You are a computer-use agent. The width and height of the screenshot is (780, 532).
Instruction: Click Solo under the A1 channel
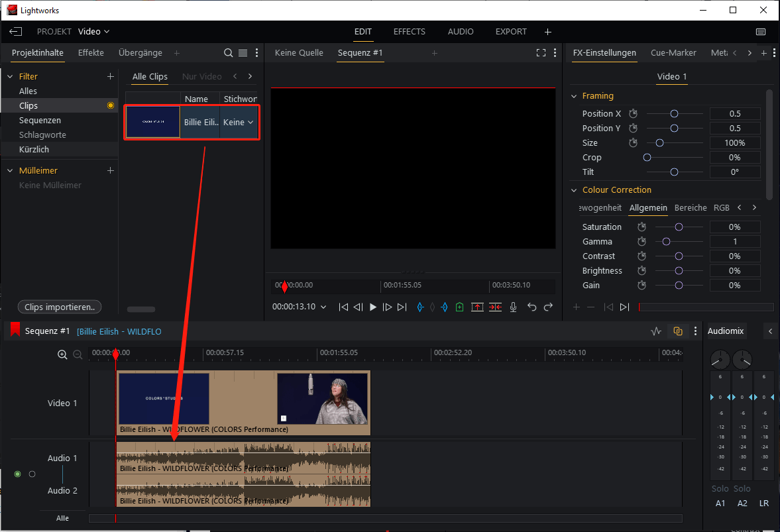pos(720,488)
